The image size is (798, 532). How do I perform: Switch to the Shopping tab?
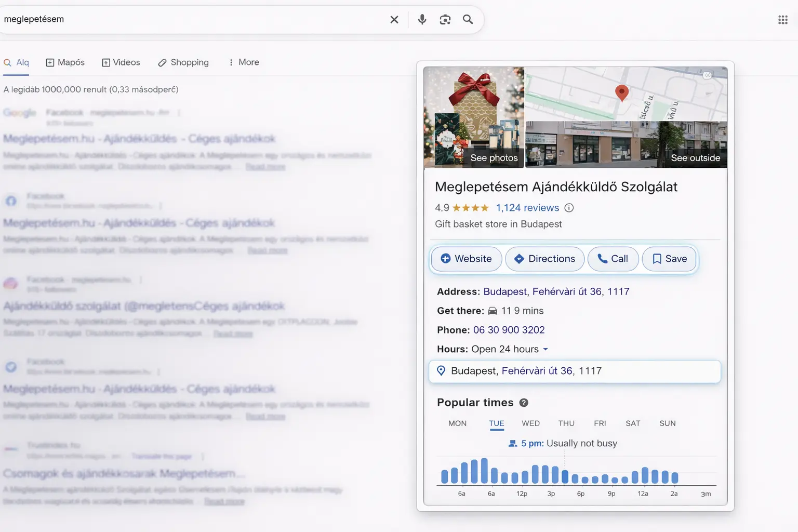pyautogui.click(x=183, y=62)
